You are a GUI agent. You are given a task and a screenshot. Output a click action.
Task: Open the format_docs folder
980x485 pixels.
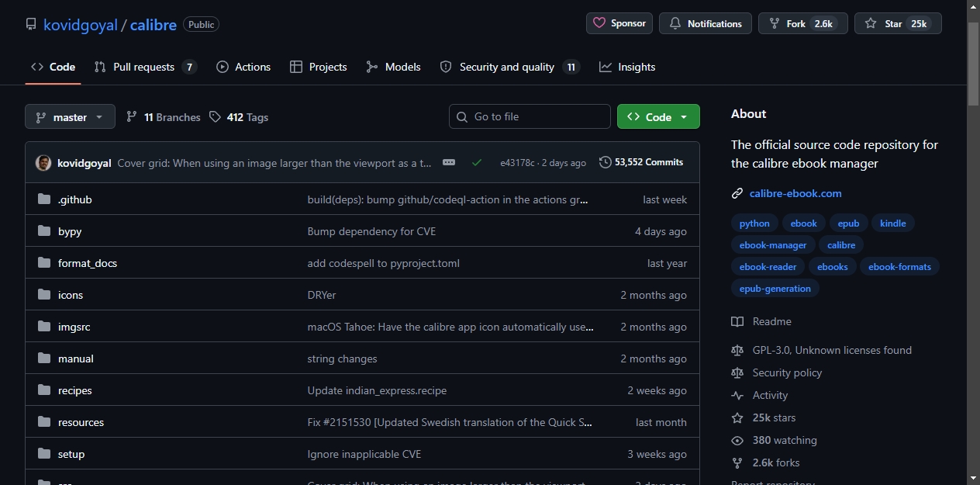(88, 263)
